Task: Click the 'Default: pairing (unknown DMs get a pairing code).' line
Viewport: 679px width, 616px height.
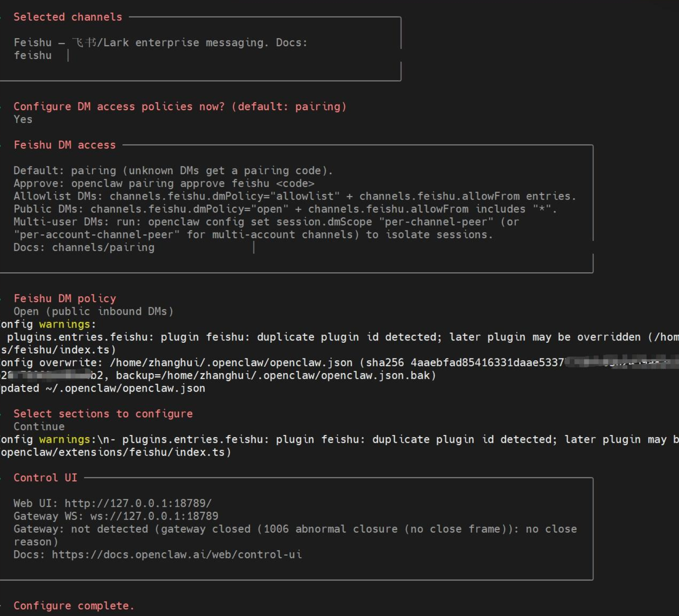Action: pyautogui.click(x=173, y=171)
